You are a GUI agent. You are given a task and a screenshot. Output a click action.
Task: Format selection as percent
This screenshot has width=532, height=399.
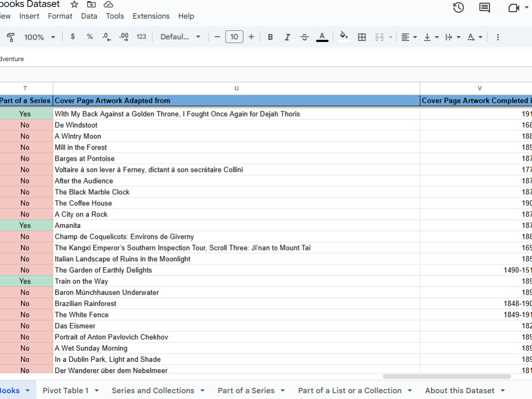(x=89, y=37)
